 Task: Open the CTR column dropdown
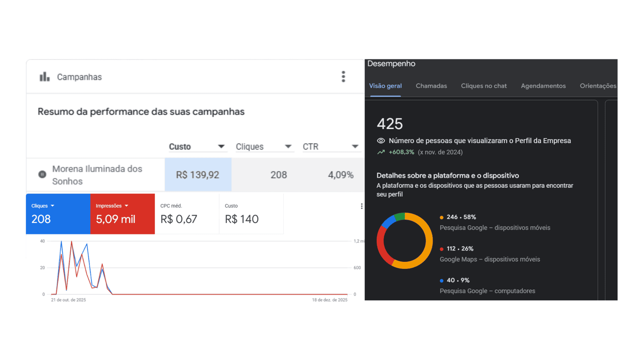(x=355, y=147)
